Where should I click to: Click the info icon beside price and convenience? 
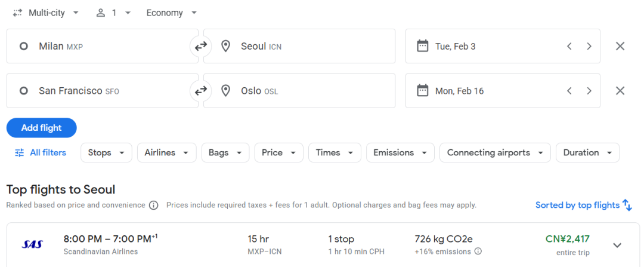153,205
